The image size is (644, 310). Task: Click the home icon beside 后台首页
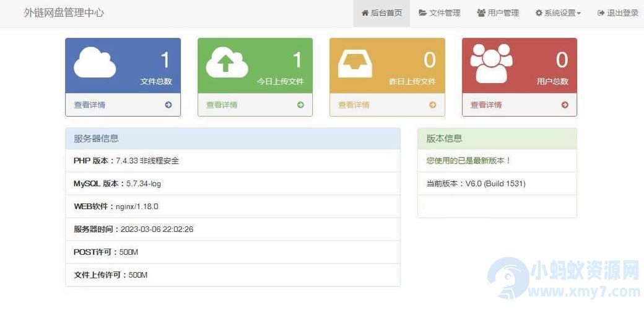point(365,13)
